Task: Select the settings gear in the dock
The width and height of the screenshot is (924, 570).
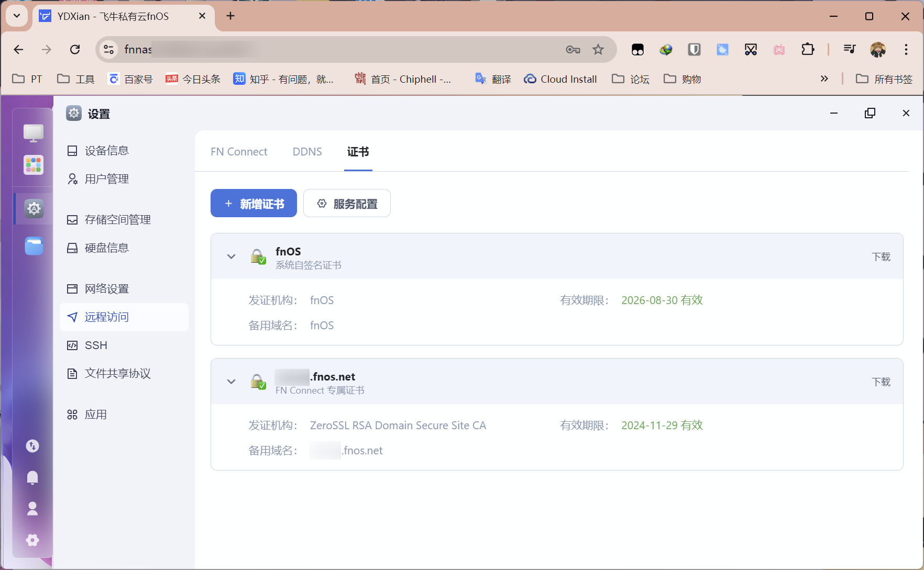Action: 34,209
